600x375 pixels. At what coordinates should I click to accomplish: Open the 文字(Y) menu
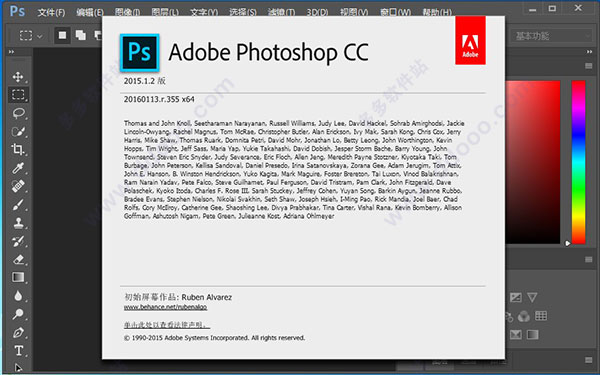(x=204, y=13)
